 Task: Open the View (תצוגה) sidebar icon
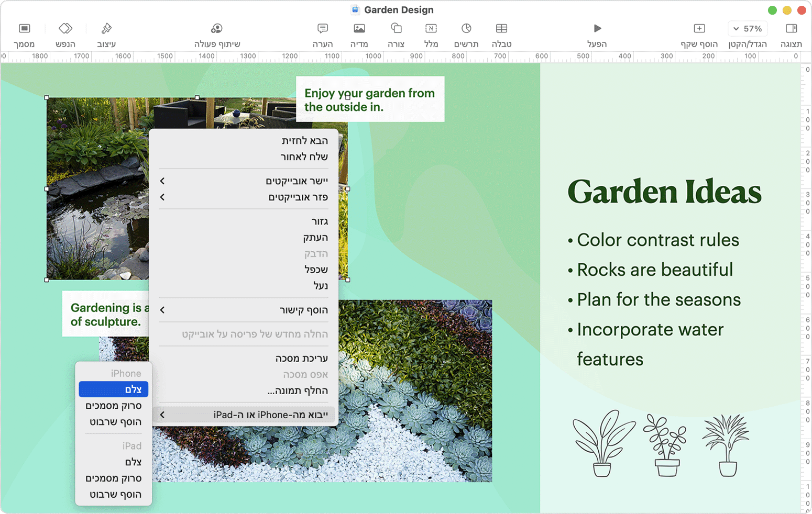tap(791, 28)
